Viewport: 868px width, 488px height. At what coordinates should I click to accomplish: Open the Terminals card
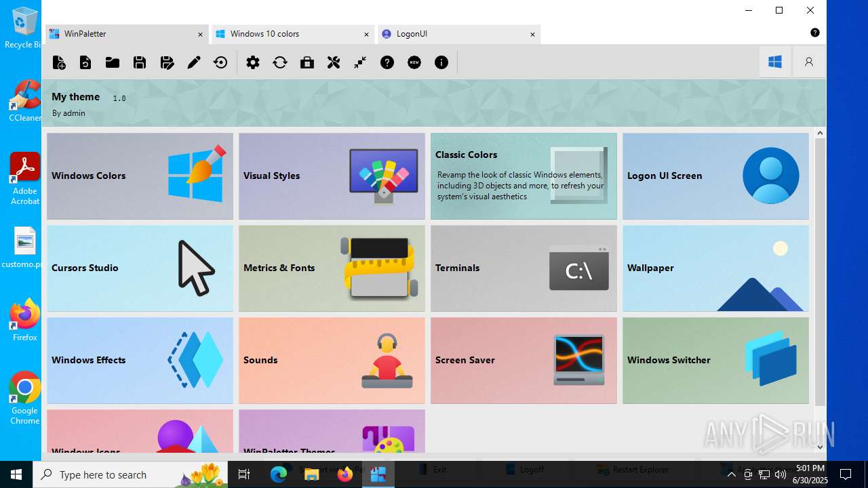click(524, 268)
